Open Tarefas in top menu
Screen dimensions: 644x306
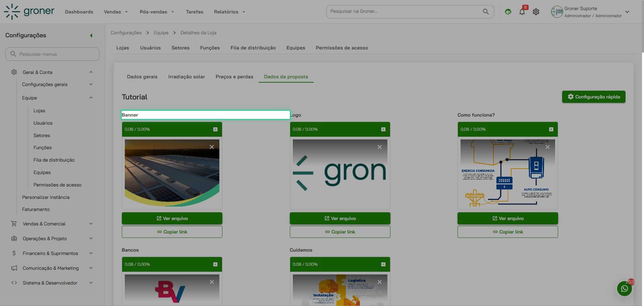click(x=195, y=12)
